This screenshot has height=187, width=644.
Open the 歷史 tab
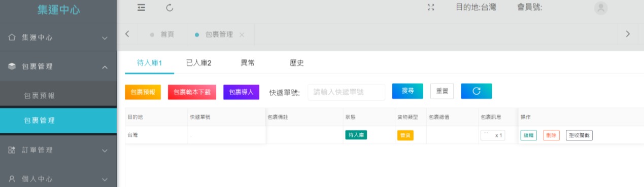coord(297,63)
